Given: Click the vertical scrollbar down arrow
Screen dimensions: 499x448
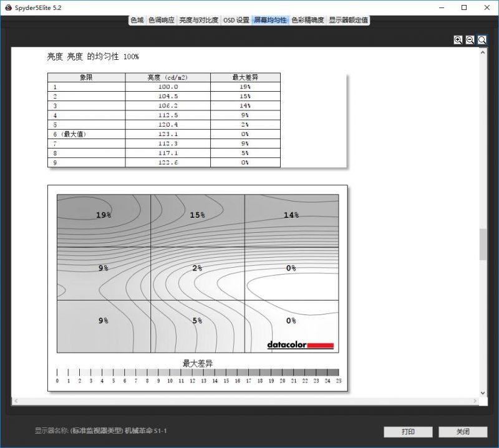Looking at the screenshot, I should point(483,392).
